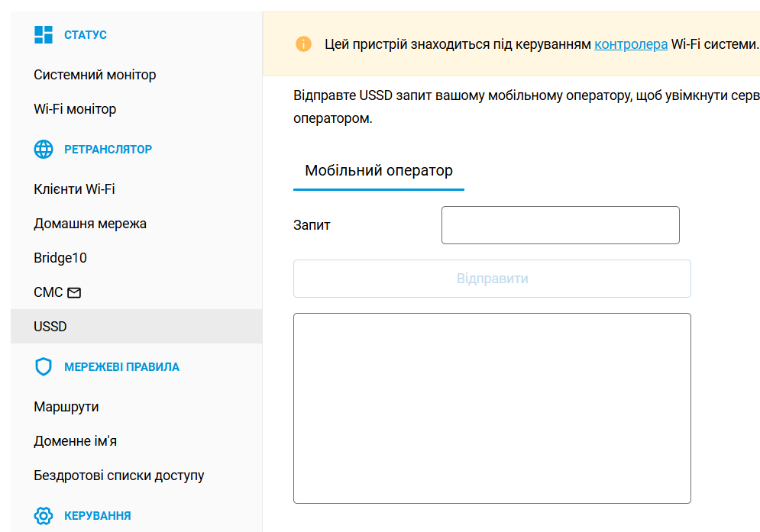The image size is (760, 532).
Task: Click the envelope icon next to СМС
Action: (74, 292)
